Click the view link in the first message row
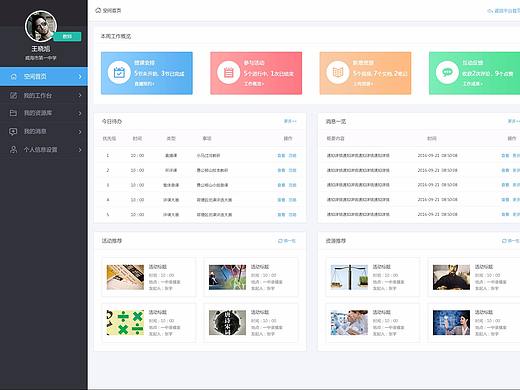This screenshot has height=390, width=520. [x=505, y=156]
